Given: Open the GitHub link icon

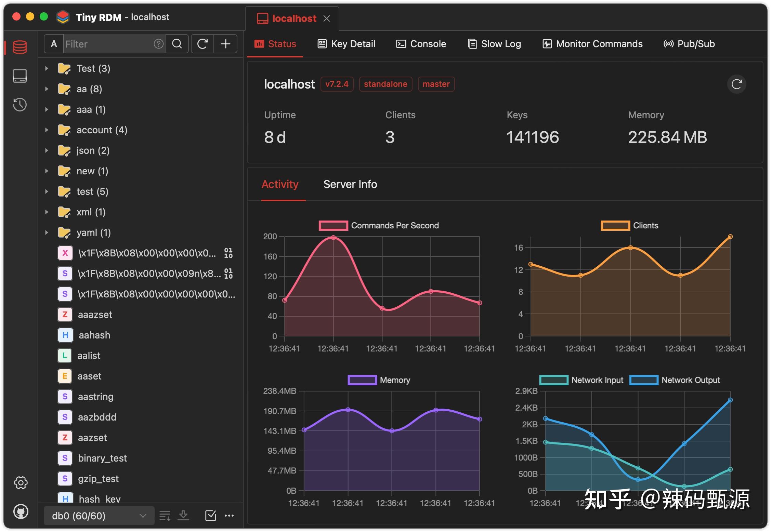Looking at the screenshot, I should [21, 511].
